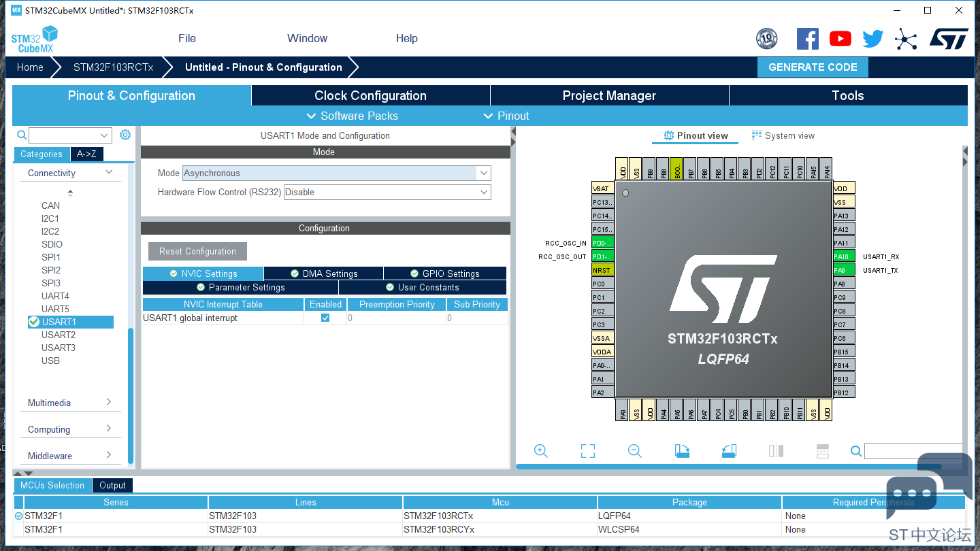Click the peripheral search magnifier icon
This screenshot has height=551, width=980.
[x=22, y=135]
